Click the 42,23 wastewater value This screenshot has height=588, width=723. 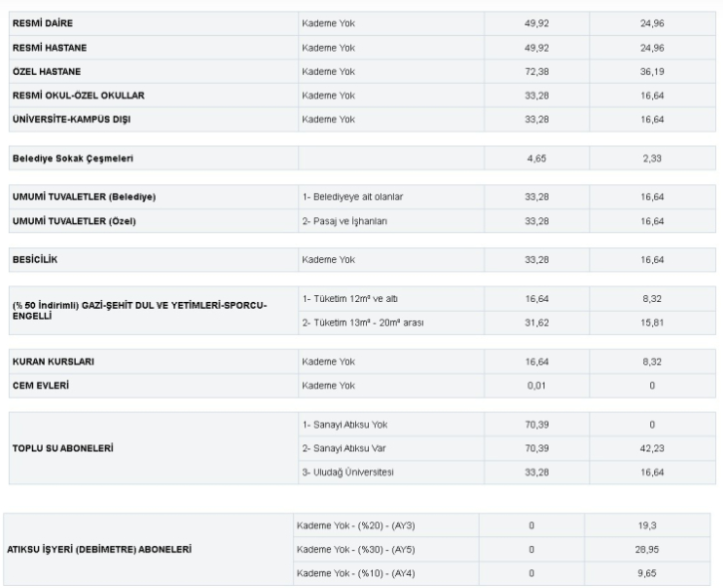pos(652,447)
